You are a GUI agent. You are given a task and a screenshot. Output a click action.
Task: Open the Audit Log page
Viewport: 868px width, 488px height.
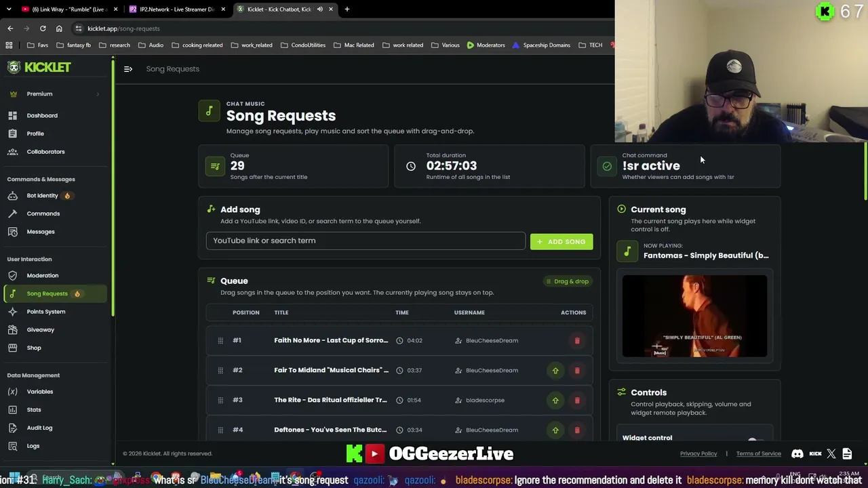coord(39,428)
